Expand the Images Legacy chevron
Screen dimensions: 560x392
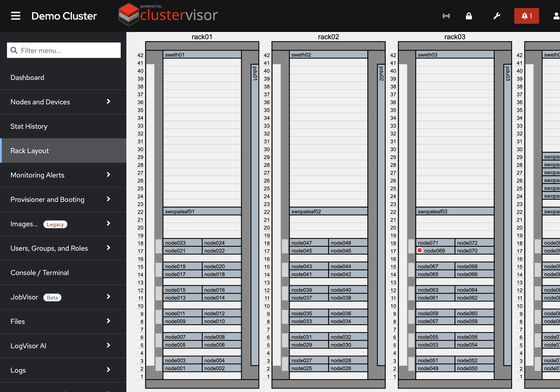pyautogui.click(x=109, y=223)
